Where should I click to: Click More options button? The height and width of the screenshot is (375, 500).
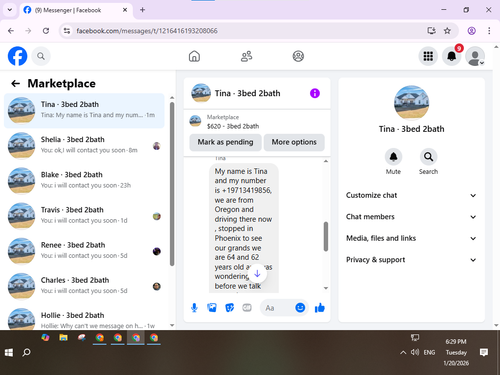click(294, 142)
